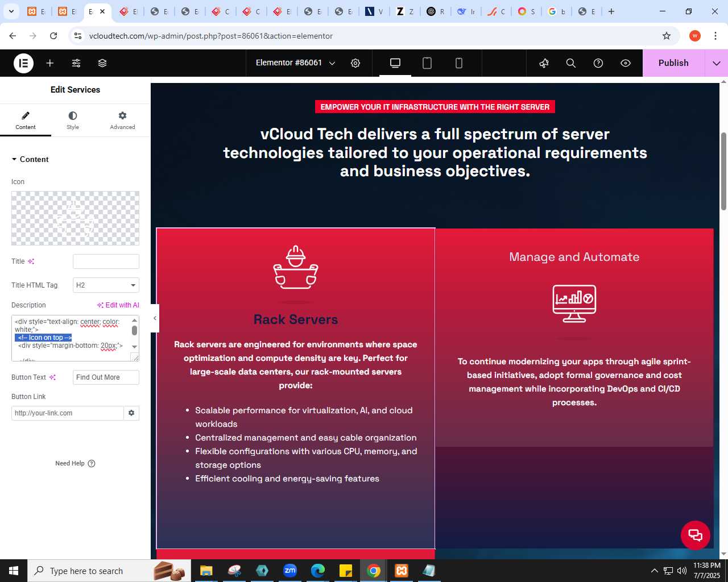Preview changes with the eye icon

626,63
